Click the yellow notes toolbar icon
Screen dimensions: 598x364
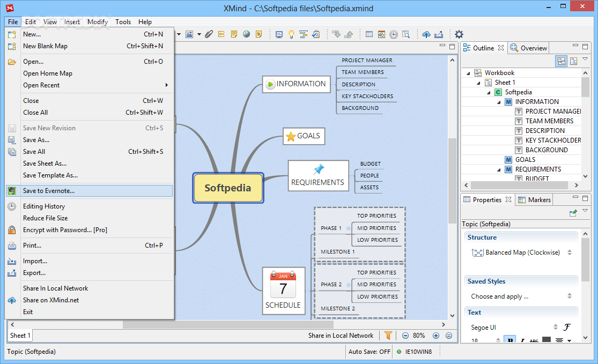pyautogui.click(x=234, y=34)
